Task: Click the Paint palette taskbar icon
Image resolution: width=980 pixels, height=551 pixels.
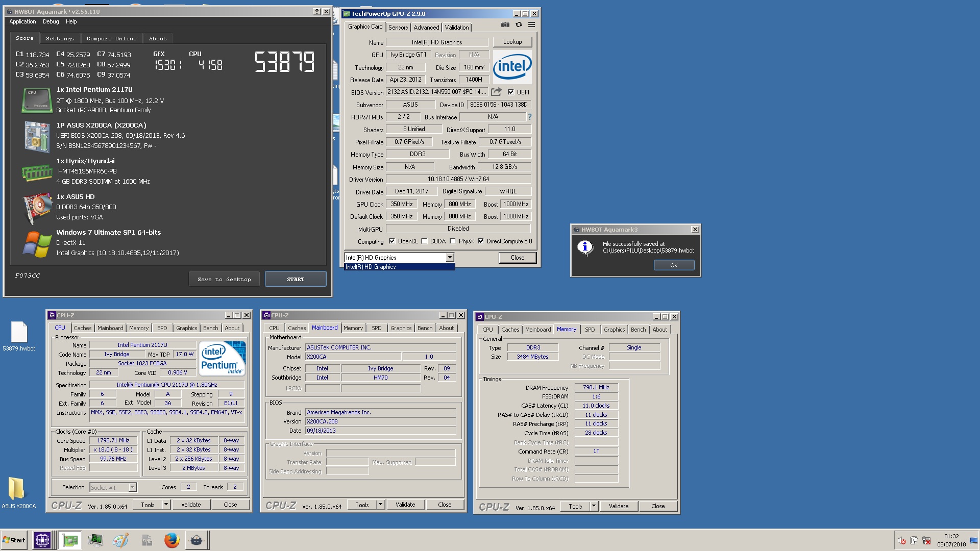Action: (x=120, y=540)
